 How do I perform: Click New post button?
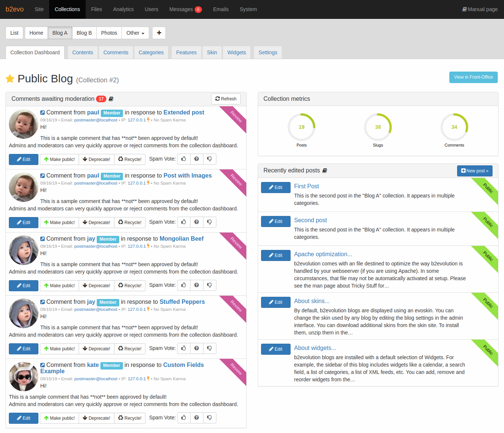475,171
